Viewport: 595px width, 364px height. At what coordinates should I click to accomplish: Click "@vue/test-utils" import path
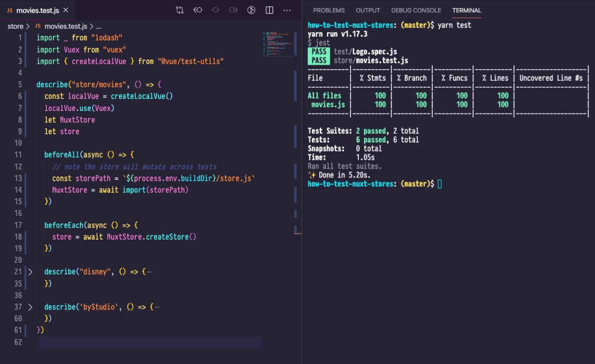[190, 61]
